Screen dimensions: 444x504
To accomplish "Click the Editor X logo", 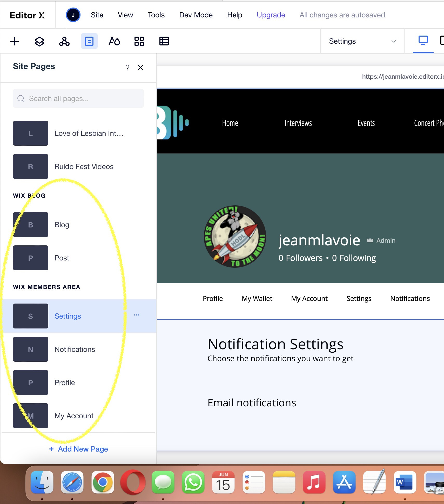I will [27, 15].
